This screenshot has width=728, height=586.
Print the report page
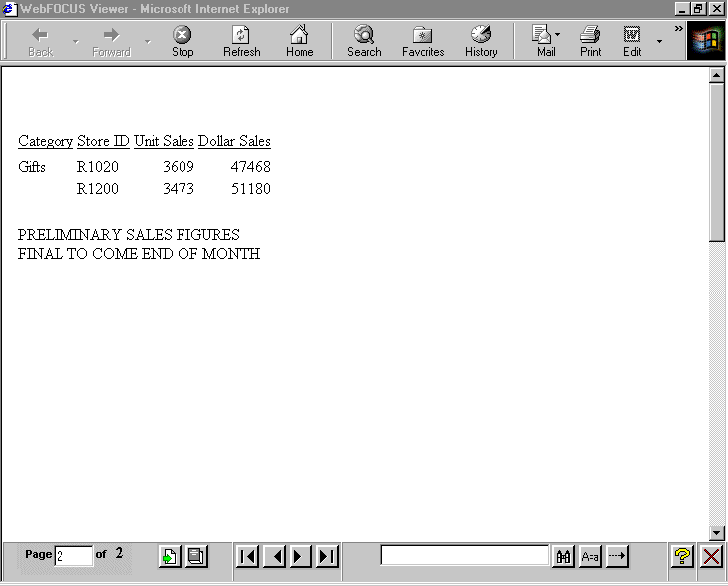(590, 42)
